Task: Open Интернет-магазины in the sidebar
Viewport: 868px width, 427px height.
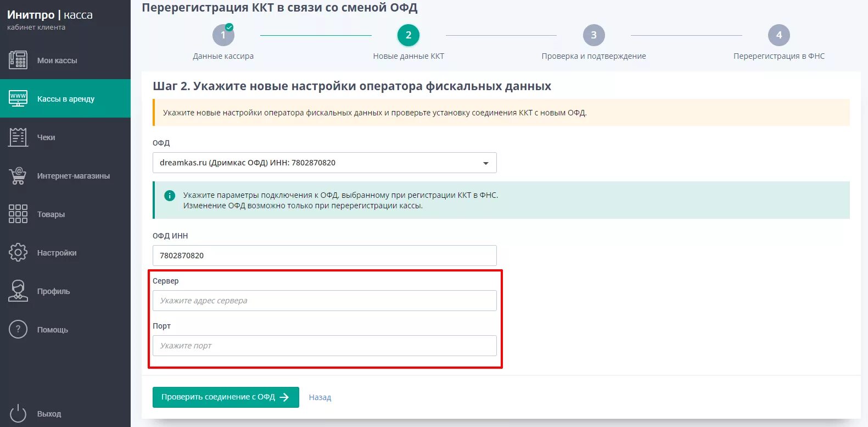Action: 65,176
